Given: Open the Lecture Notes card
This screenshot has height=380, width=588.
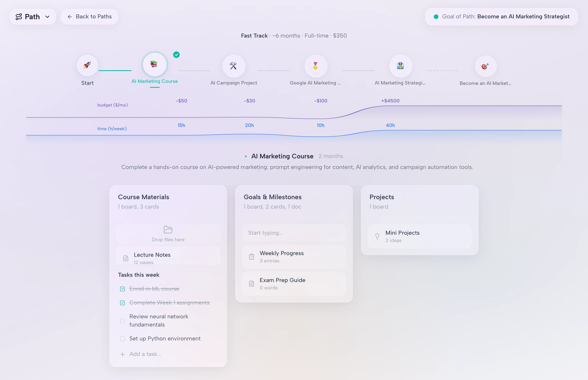Looking at the screenshot, I should (x=168, y=256).
